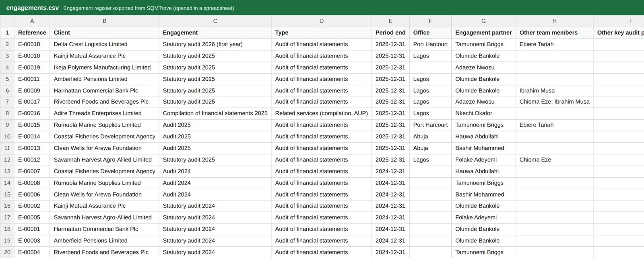Click reference cell E-00010

click(x=32, y=56)
